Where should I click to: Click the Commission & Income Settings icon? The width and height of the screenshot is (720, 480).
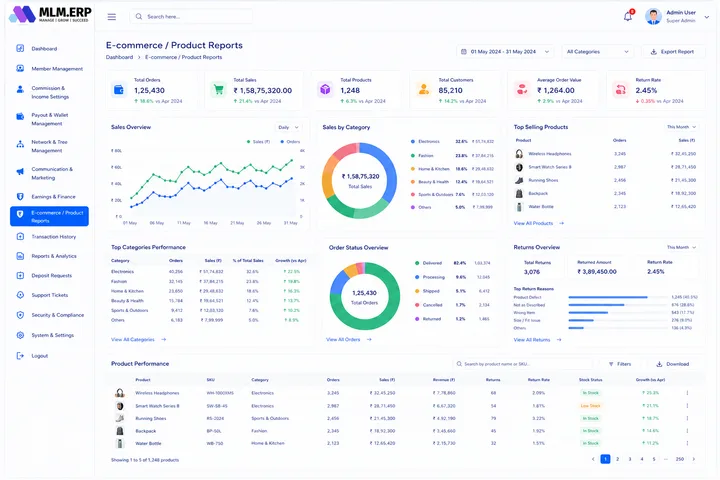point(20,89)
